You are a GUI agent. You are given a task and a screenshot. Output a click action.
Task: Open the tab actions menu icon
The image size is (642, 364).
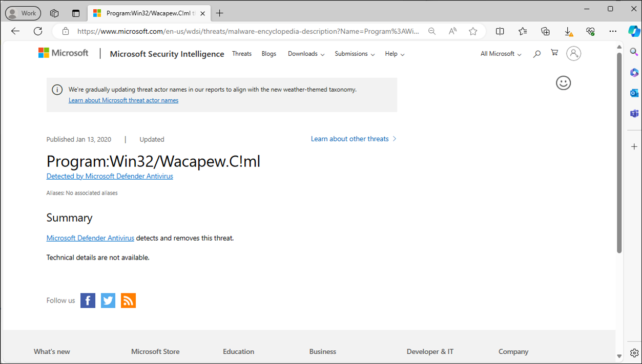76,13
